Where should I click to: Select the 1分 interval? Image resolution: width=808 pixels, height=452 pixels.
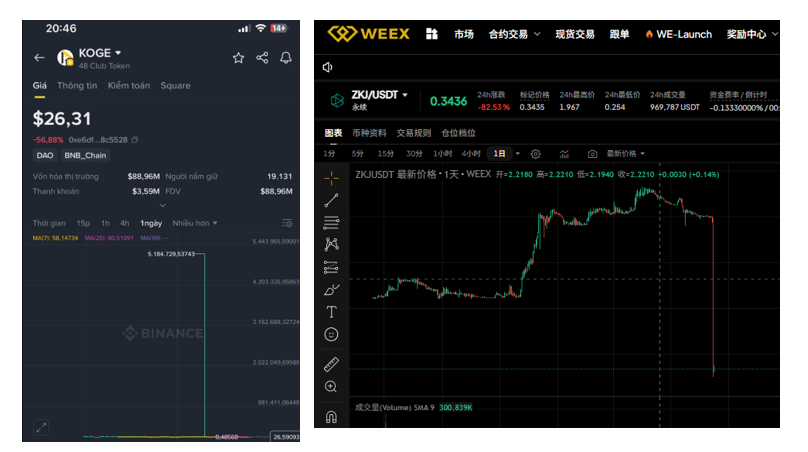click(x=329, y=154)
